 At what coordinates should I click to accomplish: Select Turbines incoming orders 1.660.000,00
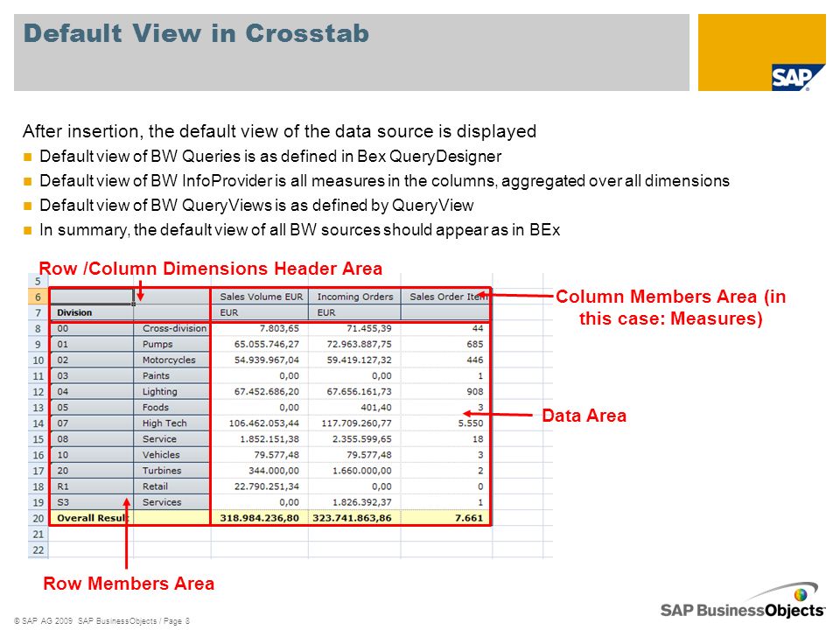coord(354,471)
